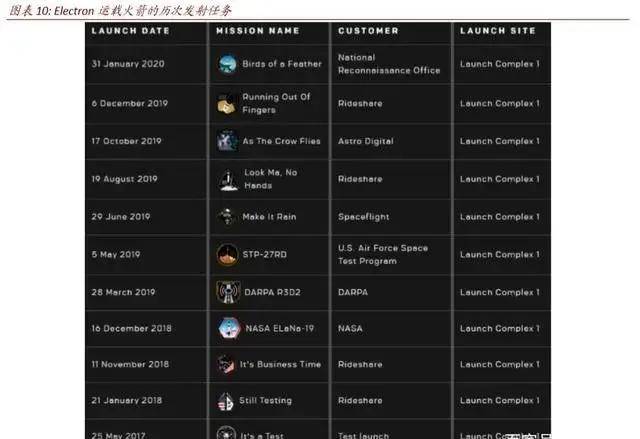Click the Look Ma, No Hands mission patch
Screen dimensions: 640x439
click(x=228, y=180)
